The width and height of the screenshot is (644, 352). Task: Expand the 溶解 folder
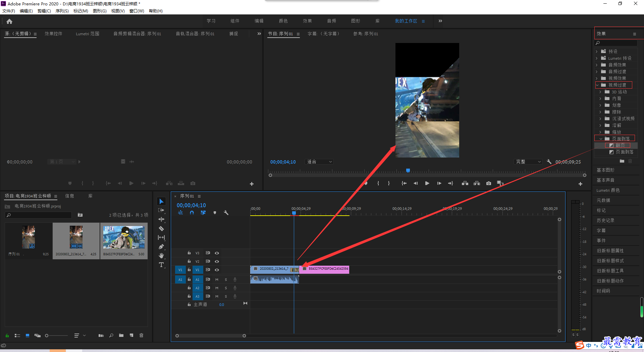(x=600, y=125)
